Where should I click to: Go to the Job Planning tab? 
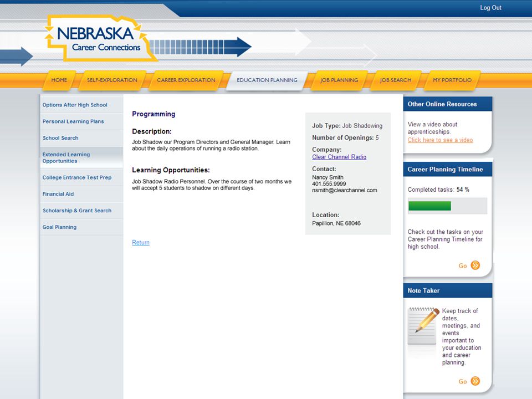tap(339, 80)
